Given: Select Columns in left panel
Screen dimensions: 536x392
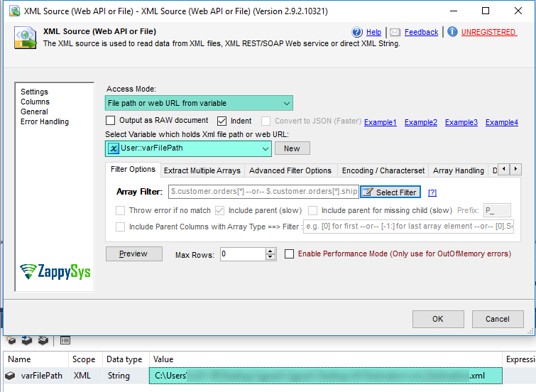Looking at the screenshot, I should coord(35,102).
